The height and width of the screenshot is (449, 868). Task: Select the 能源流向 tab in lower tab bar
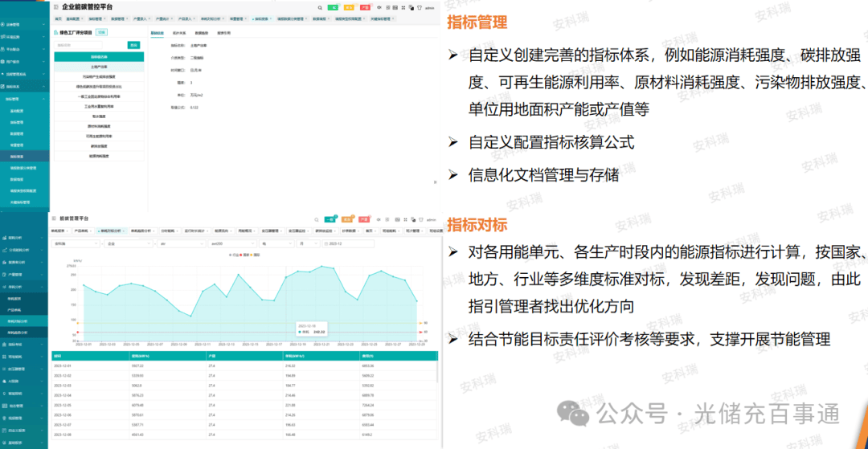223,231
